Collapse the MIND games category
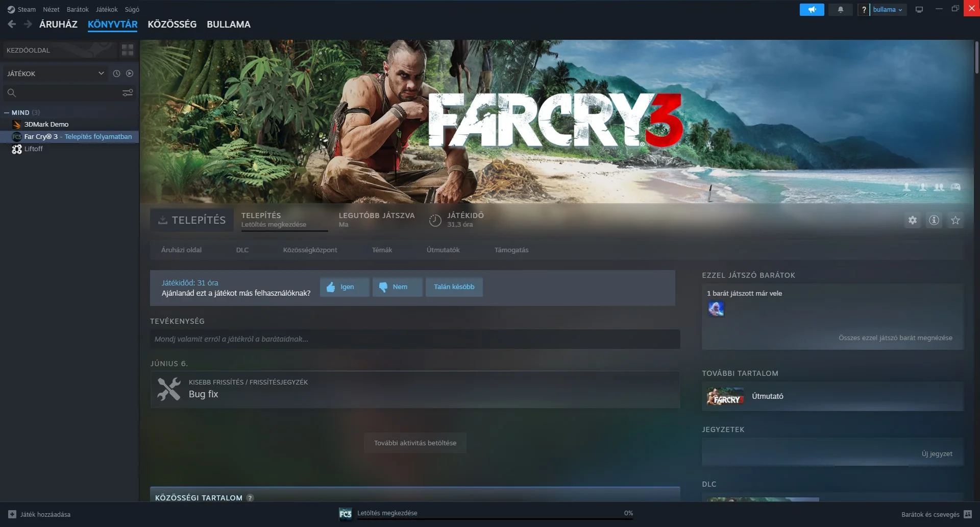Viewport: 980px width, 527px height. (x=7, y=112)
